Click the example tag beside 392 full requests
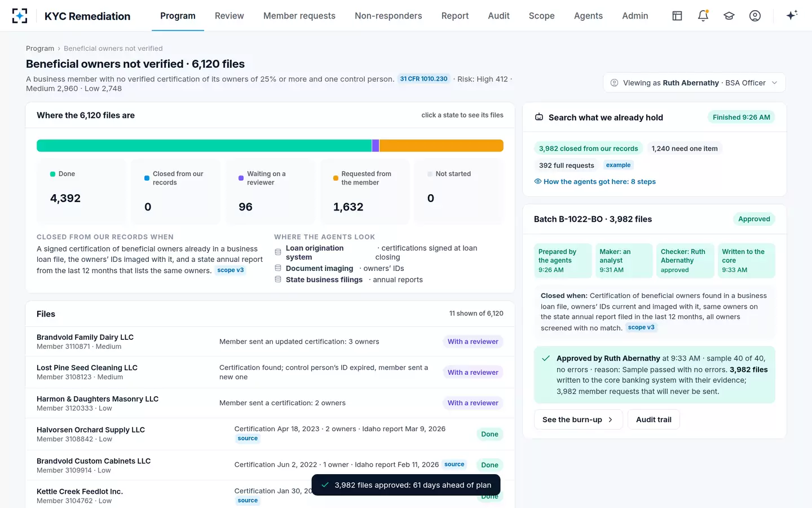 619,165
